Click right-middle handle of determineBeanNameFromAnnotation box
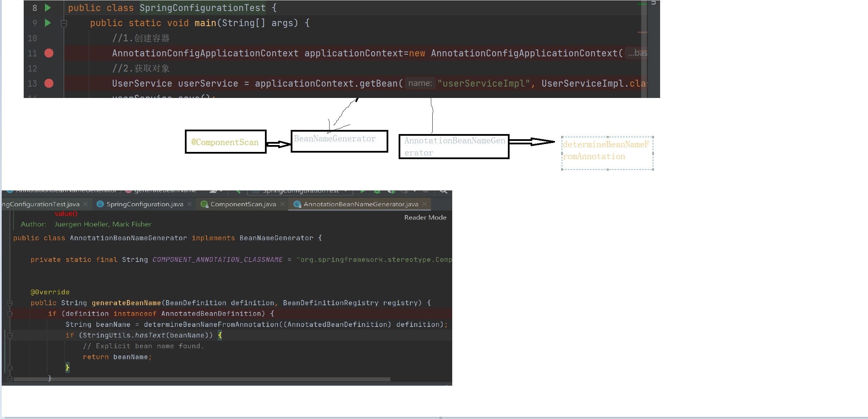This screenshot has width=868, height=419. [x=653, y=153]
